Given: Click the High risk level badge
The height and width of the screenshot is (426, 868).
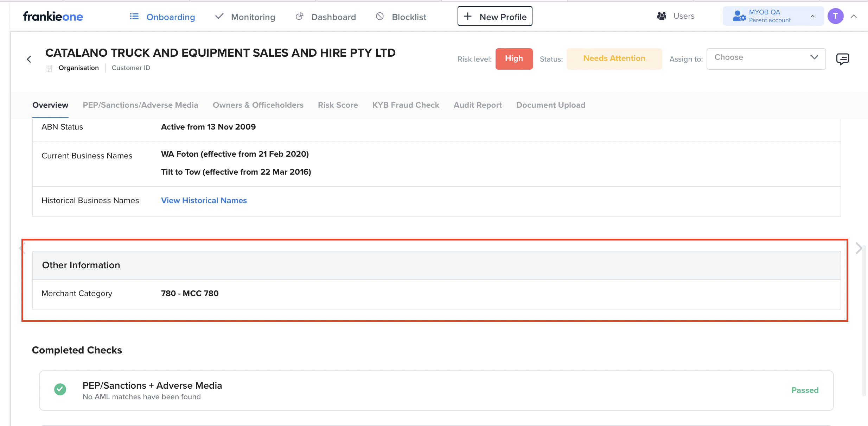Looking at the screenshot, I should click(514, 59).
